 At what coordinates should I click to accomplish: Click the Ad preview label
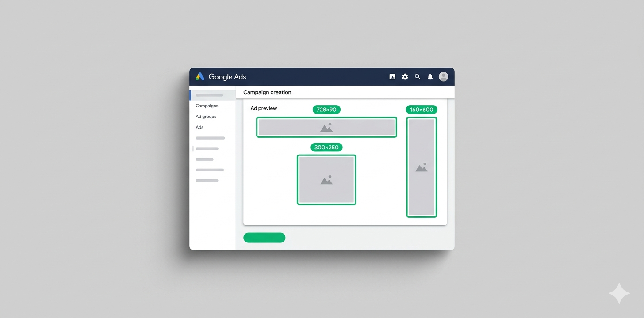pos(264,108)
